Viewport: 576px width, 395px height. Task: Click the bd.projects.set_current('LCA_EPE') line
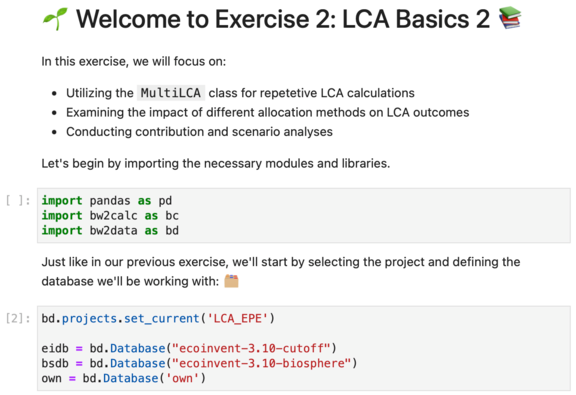click(x=158, y=318)
